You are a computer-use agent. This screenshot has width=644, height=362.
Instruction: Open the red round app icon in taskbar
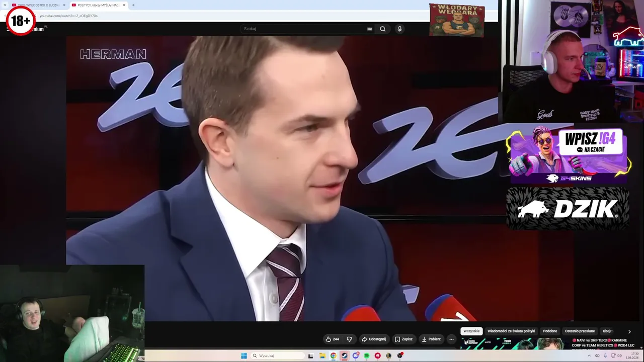[x=377, y=356]
